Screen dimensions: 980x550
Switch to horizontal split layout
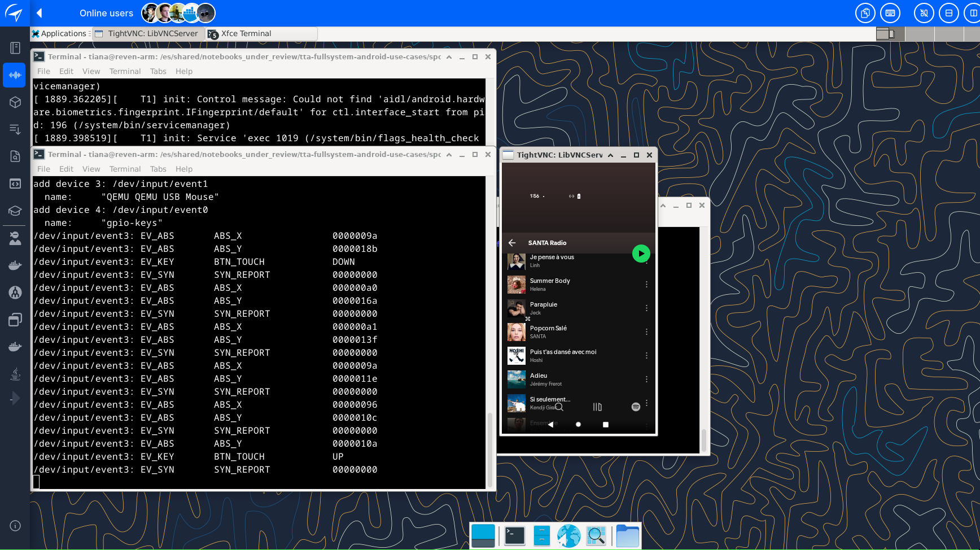pyautogui.click(x=949, y=13)
